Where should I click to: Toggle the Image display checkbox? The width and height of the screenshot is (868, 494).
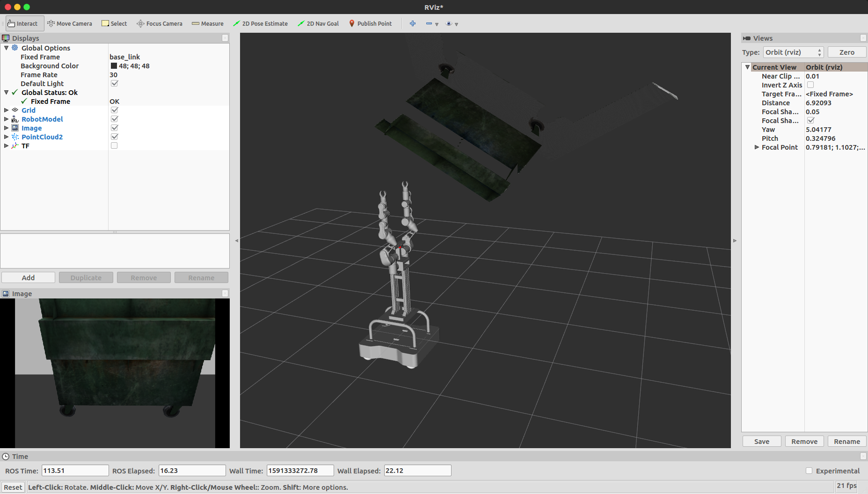click(x=115, y=128)
